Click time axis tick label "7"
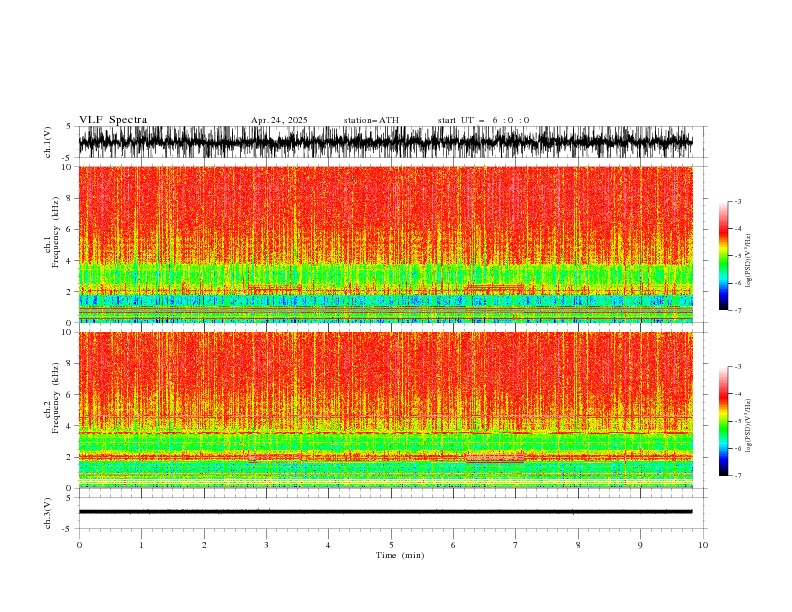Viewport: 792px width, 612px height. point(516,545)
